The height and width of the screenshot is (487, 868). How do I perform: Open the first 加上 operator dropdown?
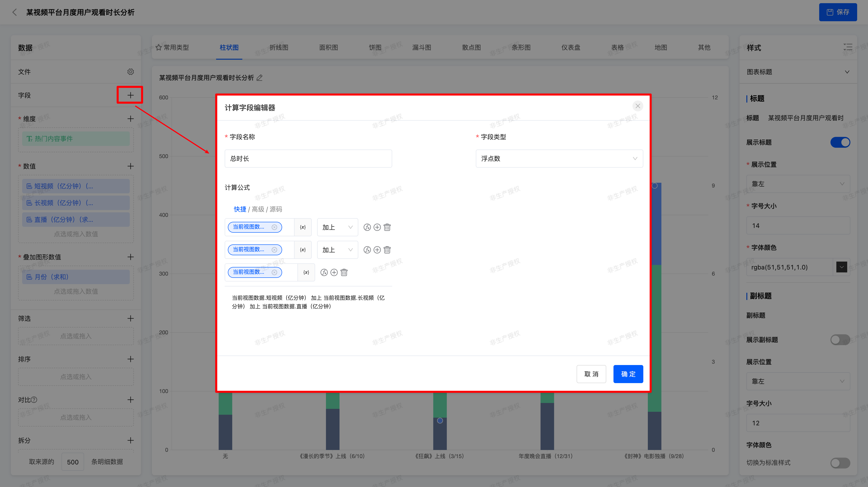point(337,227)
